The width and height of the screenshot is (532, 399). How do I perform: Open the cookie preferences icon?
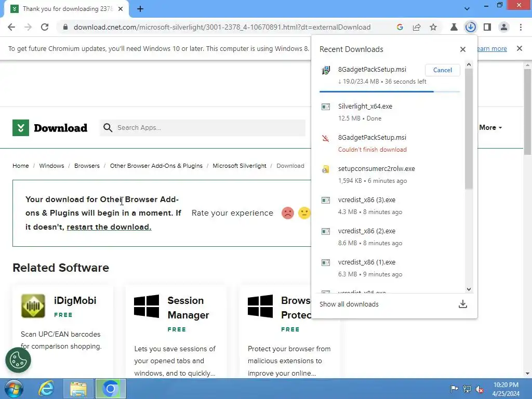(18, 360)
